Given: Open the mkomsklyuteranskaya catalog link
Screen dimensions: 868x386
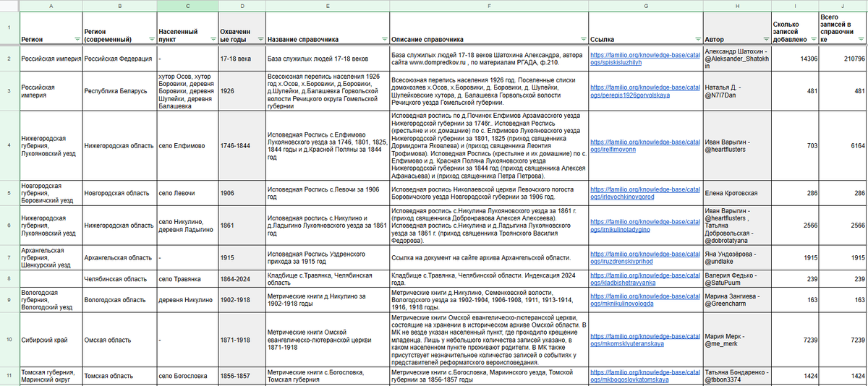Looking at the screenshot, I should (x=645, y=340).
